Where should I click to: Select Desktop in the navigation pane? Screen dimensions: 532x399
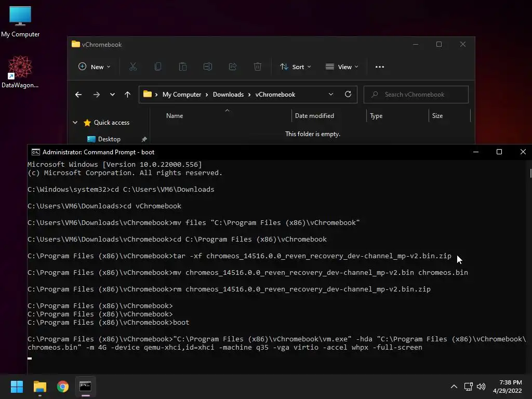109,139
